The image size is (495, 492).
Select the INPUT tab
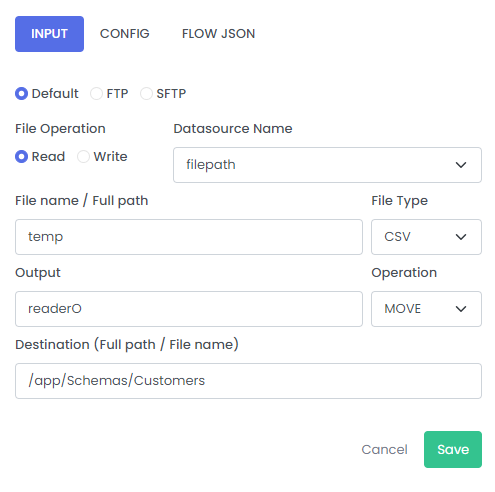point(49,34)
